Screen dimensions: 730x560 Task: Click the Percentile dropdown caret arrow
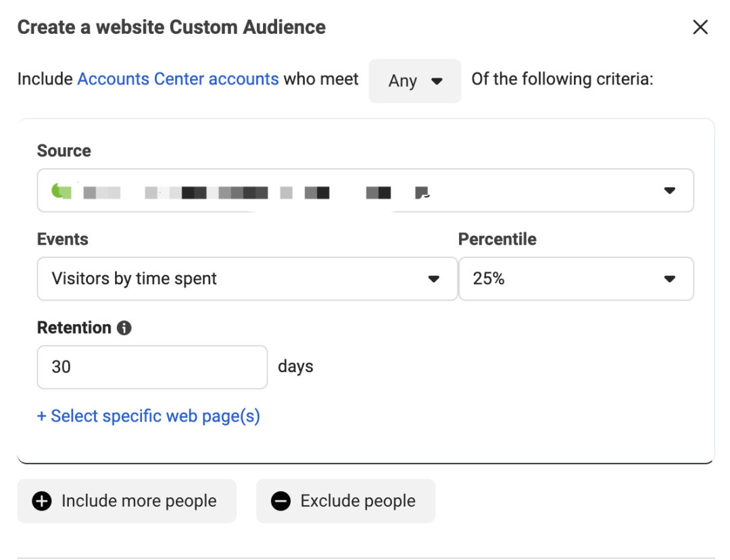click(x=669, y=279)
